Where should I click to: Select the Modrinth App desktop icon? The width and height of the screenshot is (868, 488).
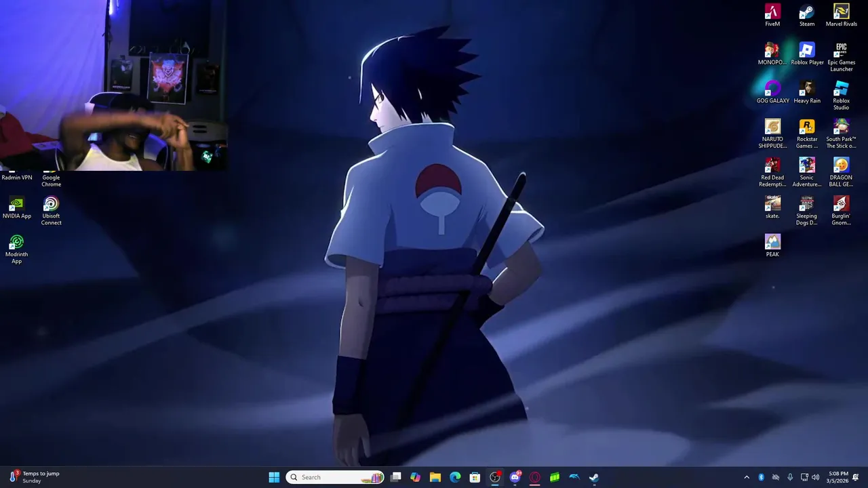17,249
